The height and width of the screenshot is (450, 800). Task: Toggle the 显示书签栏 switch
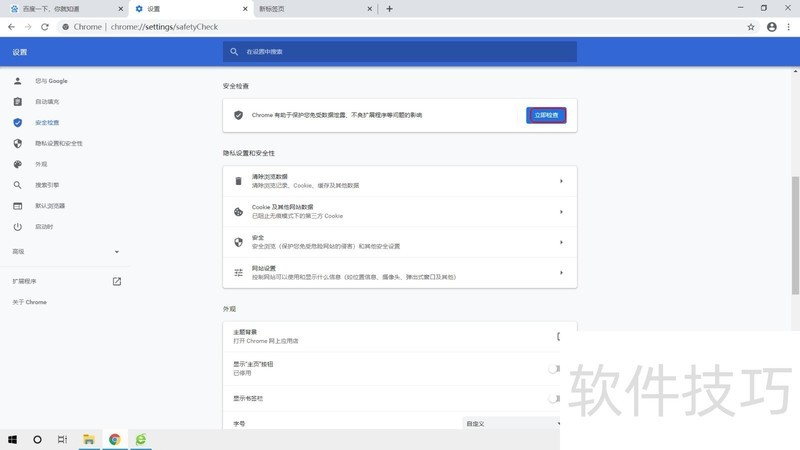pos(554,398)
